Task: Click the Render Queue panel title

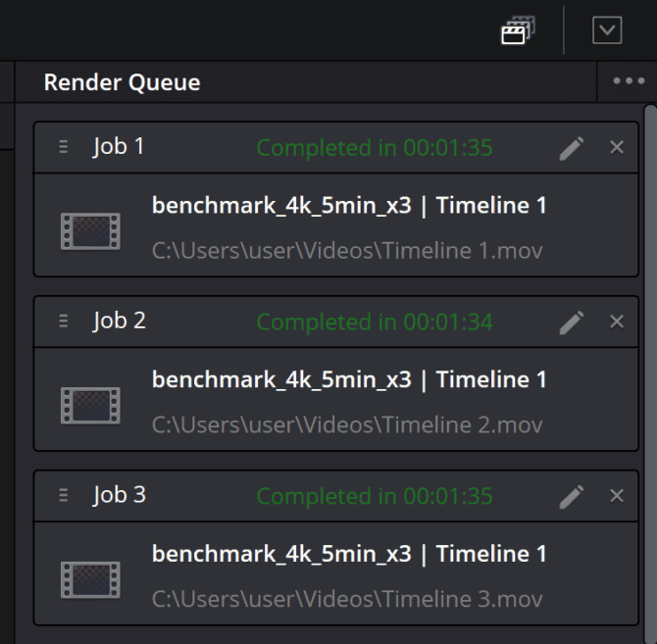Action: [x=122, y=82]
